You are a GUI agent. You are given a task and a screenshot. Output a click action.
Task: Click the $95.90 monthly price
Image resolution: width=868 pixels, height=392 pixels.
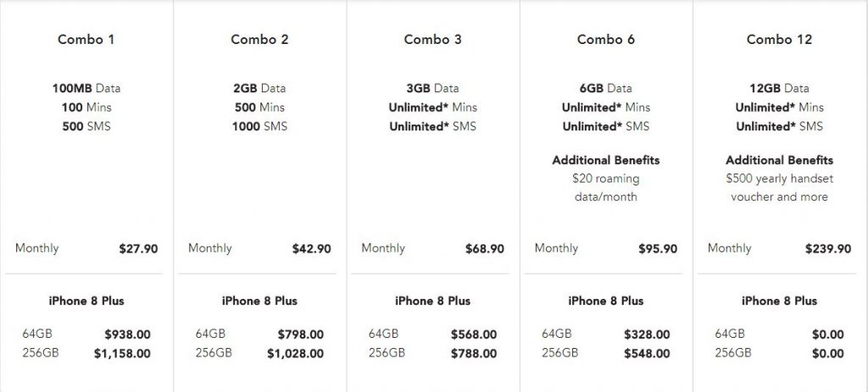tap(658, 249)
